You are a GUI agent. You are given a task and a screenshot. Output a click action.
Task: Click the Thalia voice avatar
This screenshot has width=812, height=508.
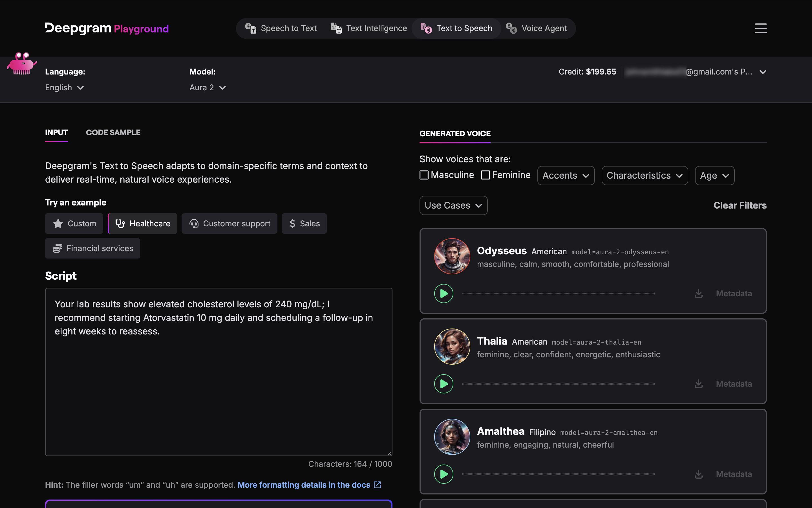coord(452,346)
